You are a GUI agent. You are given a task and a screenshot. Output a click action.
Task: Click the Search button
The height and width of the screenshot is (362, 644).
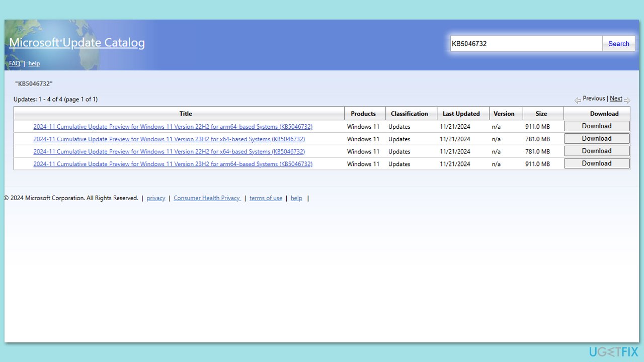coord(618,44)
